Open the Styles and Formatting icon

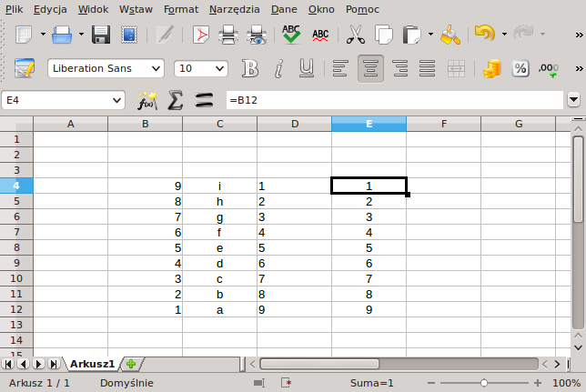25,68
